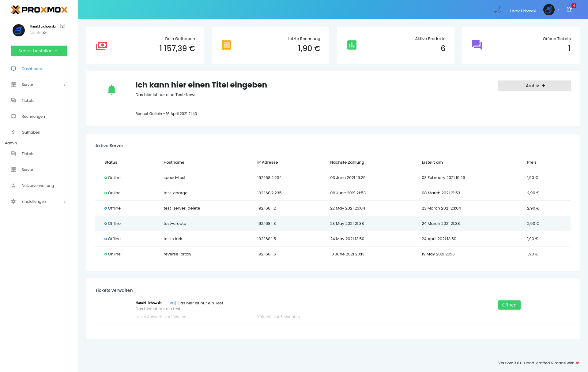Open Nutzerverwaltung in the admin menu

pos(38,186)
